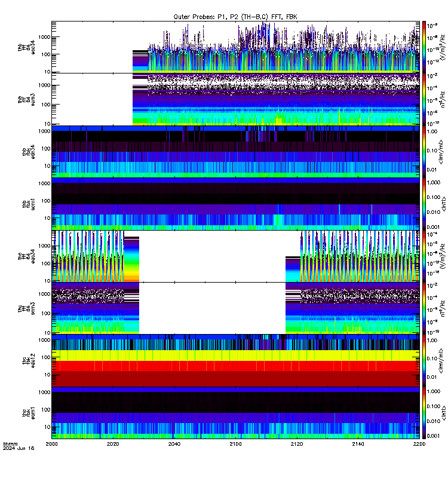Click the 100 y-axis tick of thc edc12 panel
This screenshot has height=478, width=448.
(x=46, y=357)
